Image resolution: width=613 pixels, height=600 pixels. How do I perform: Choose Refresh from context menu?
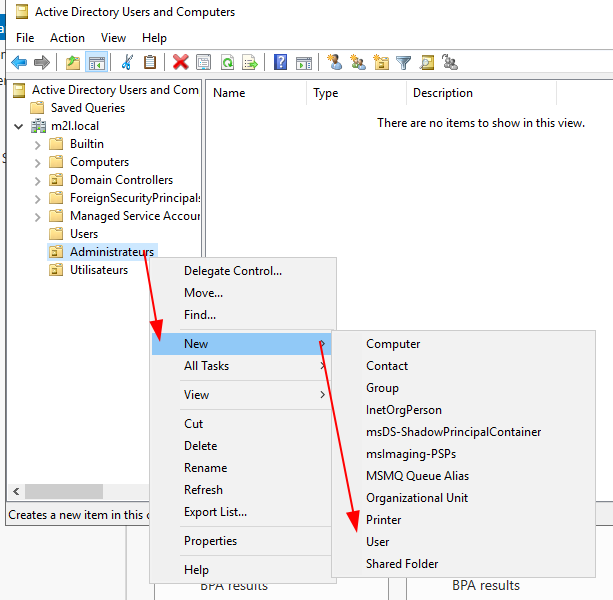tap(242, 490)
